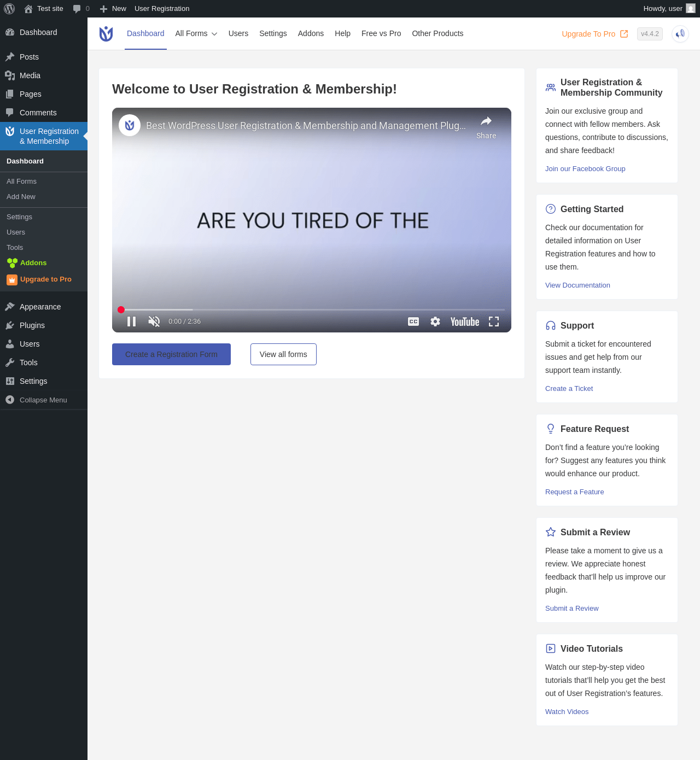The image size is (700, 760).
Task: Click the Tools wrench icon
Action: (x=10, y=363)
